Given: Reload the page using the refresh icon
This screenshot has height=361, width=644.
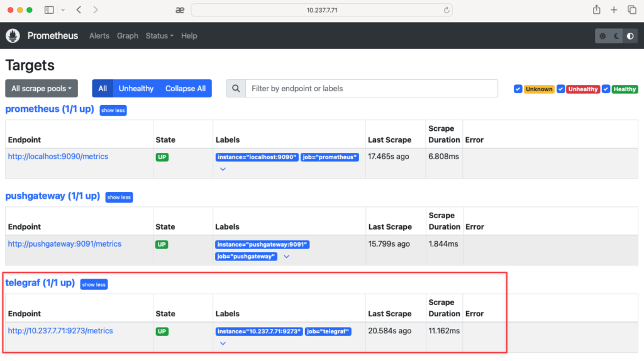Looking at the screenshot, I should [x=447, y=10].
